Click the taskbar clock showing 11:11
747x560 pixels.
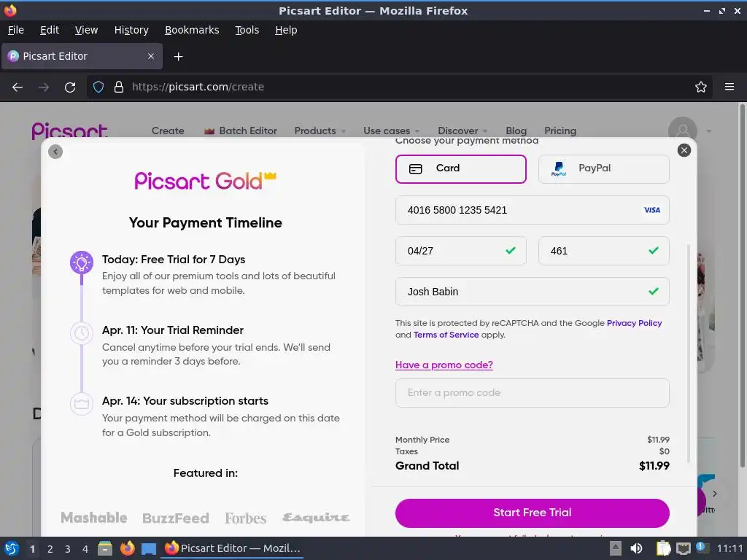[729, 548]
